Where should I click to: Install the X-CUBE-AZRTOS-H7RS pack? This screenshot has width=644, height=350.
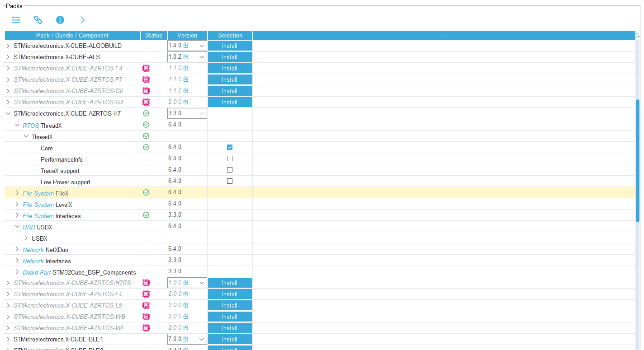point(230,283)
